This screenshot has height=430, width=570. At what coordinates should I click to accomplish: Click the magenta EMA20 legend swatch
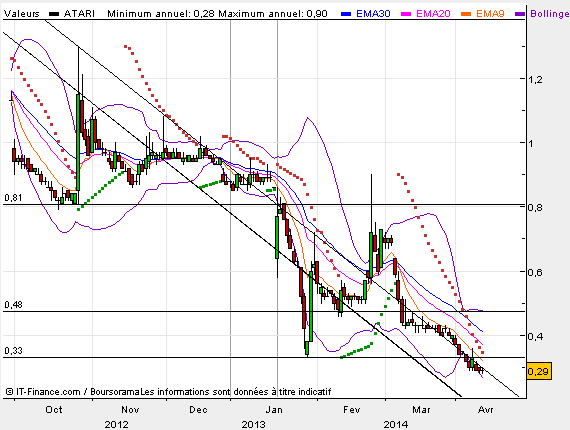point(406,14)
